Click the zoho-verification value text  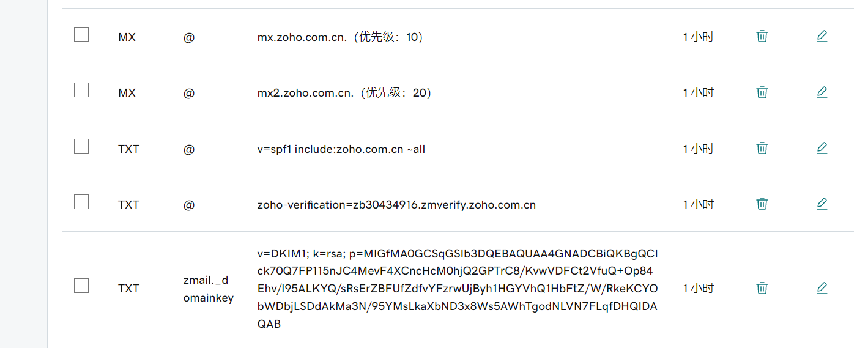click(396, 205)
